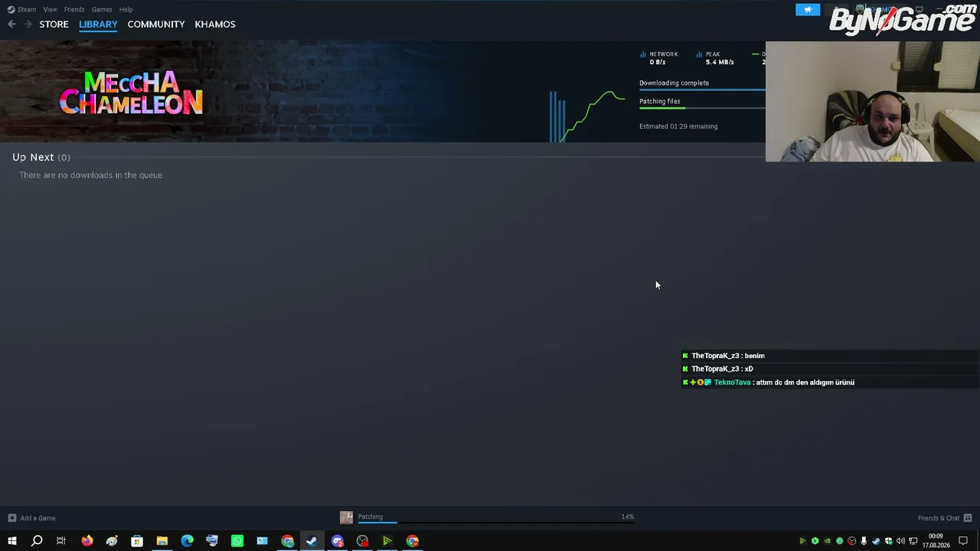
Task: Click the Patching files progress bar
Action: [x=702, y=108]
